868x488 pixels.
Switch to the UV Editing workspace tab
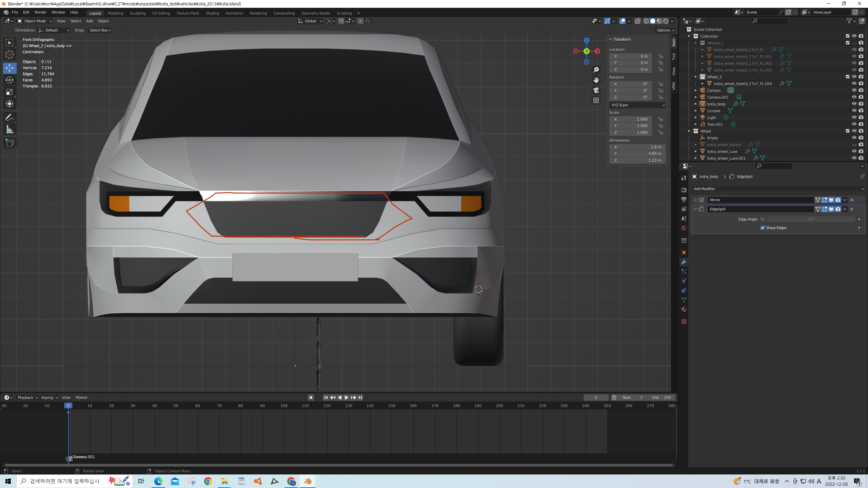coord(161,13)
